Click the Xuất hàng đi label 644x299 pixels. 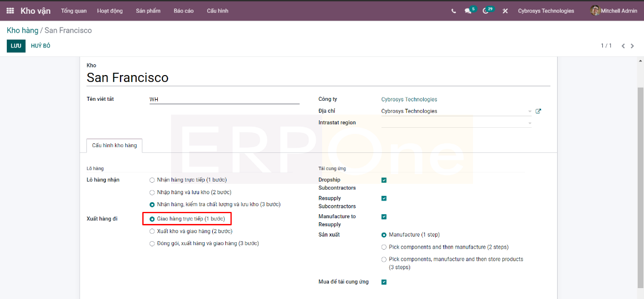[102, 219]
